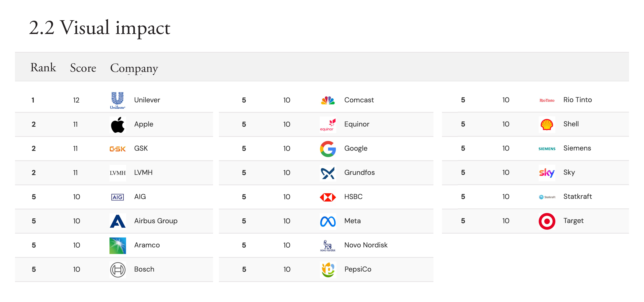The image size is (644, 302).
Task: Select the Target bullseye logo
Action: (x=547, y=221)
